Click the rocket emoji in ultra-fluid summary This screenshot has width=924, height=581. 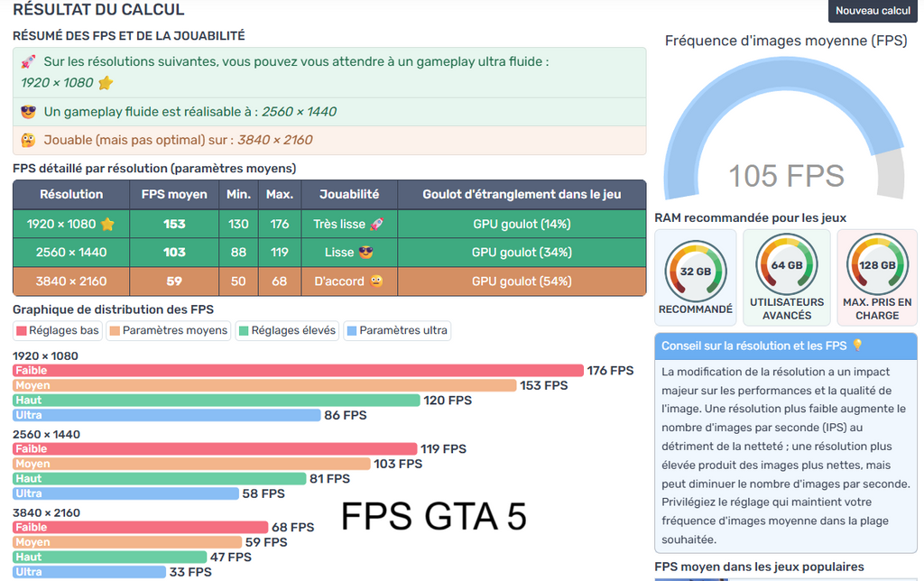point(28,62)
